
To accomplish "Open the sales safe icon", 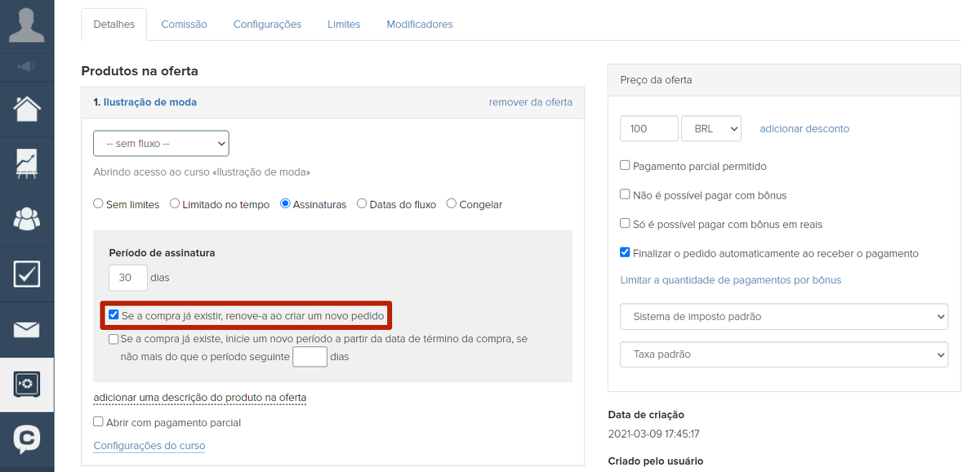I will 27,385.
